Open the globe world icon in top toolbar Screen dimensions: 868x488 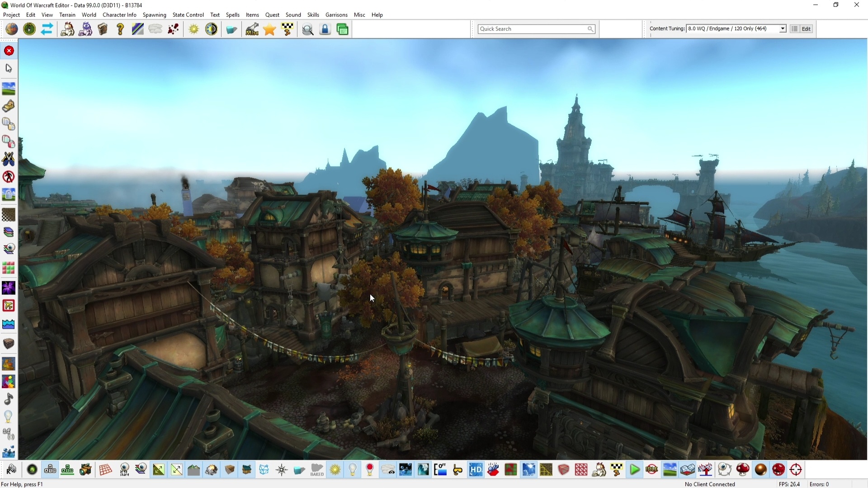point(12,29)
